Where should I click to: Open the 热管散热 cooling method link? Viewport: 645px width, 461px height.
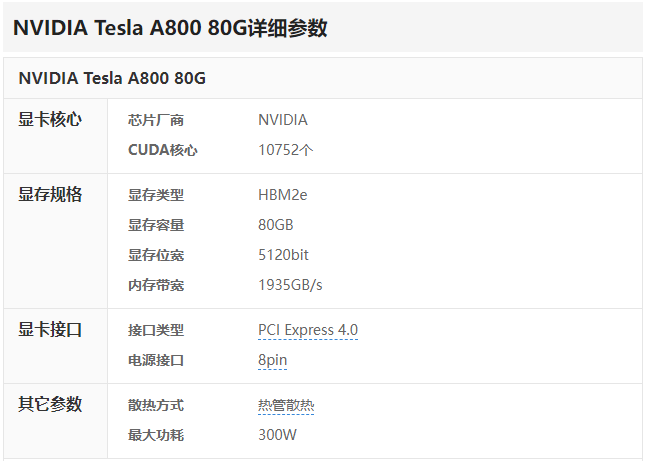click(x=286, y=405)
